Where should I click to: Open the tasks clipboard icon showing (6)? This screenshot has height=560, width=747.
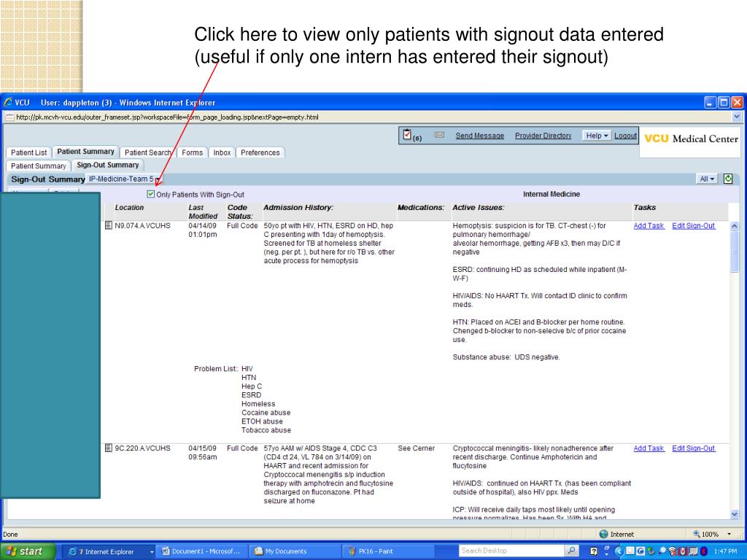pos(407,135)
